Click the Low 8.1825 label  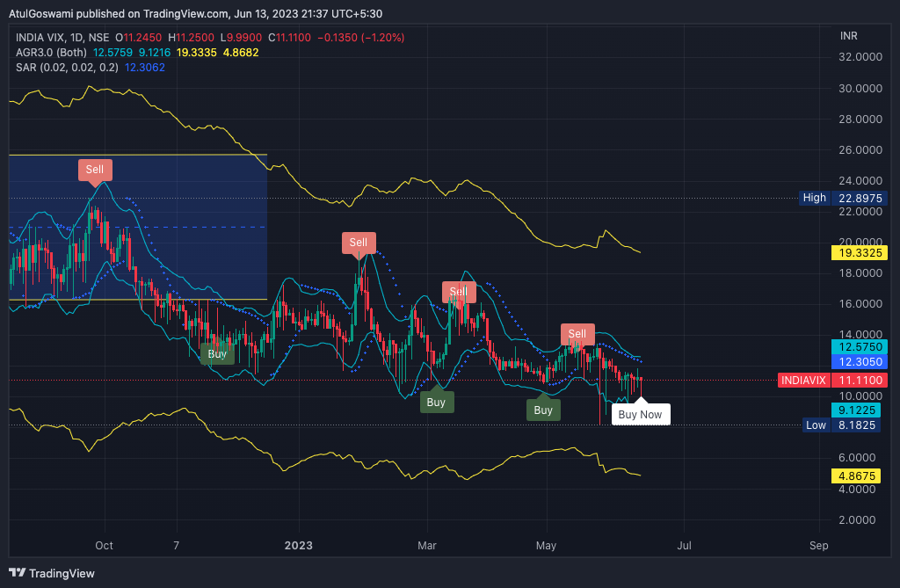tap(841, 425)
